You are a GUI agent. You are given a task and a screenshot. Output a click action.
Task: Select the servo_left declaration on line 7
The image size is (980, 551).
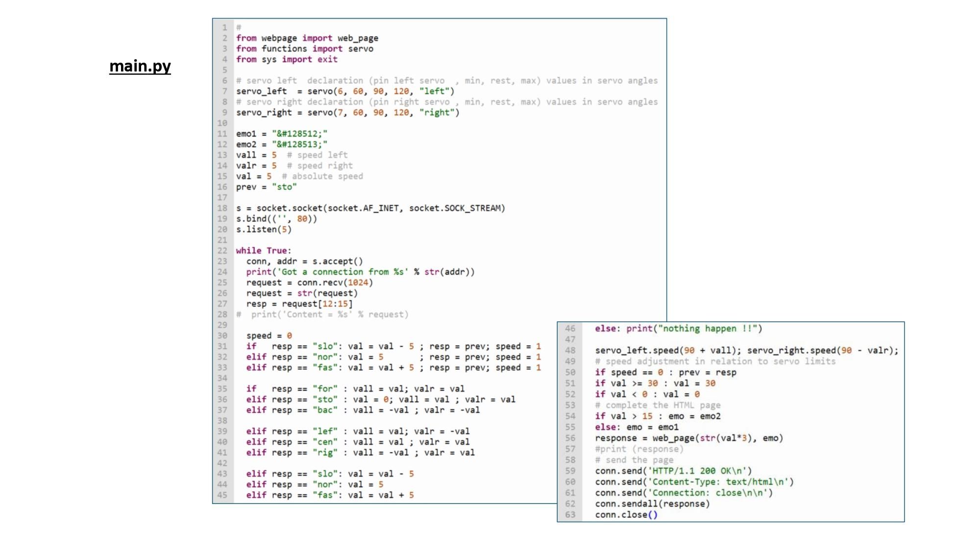click(x=345, y=91)
